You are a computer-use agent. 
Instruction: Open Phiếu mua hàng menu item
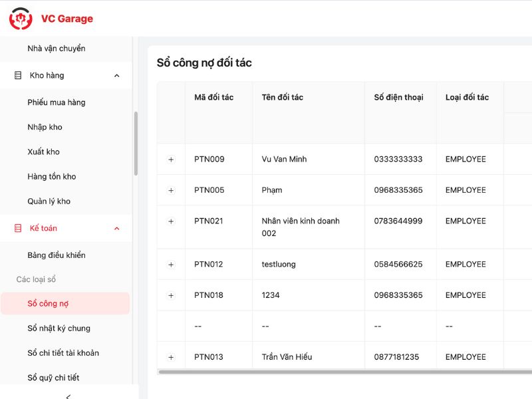click(x=57, y=102)
